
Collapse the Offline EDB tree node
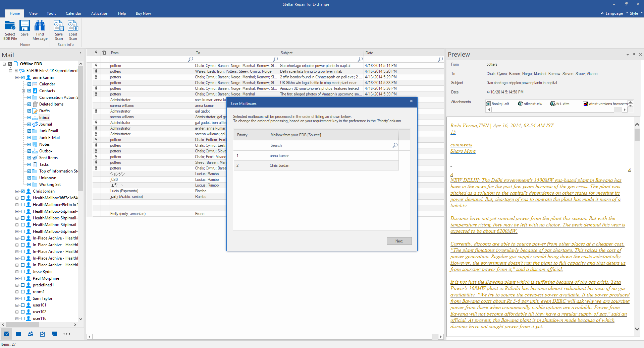pos(4,64)
